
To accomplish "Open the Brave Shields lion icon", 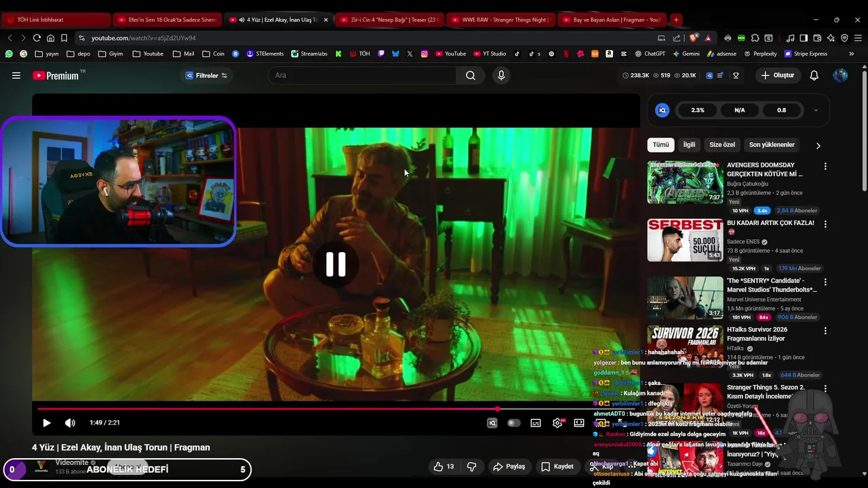I will [x=694, y=38].
